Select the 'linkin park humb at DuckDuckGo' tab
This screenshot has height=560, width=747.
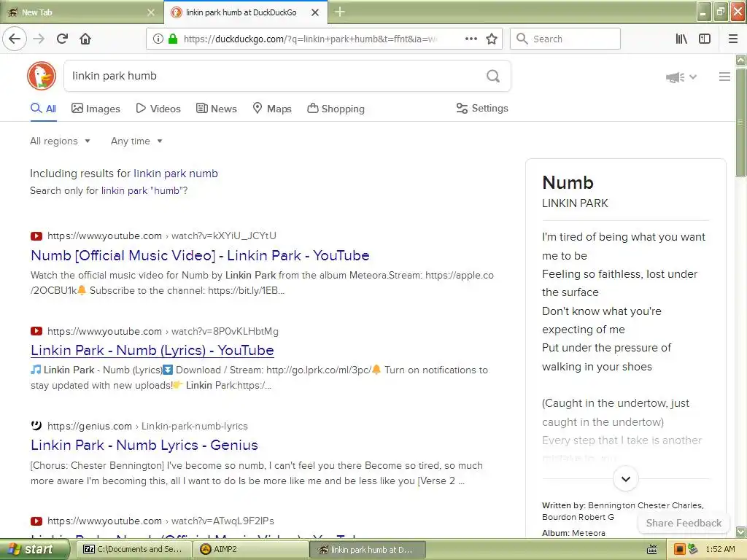pyautogui.click(x=246, y=12)
